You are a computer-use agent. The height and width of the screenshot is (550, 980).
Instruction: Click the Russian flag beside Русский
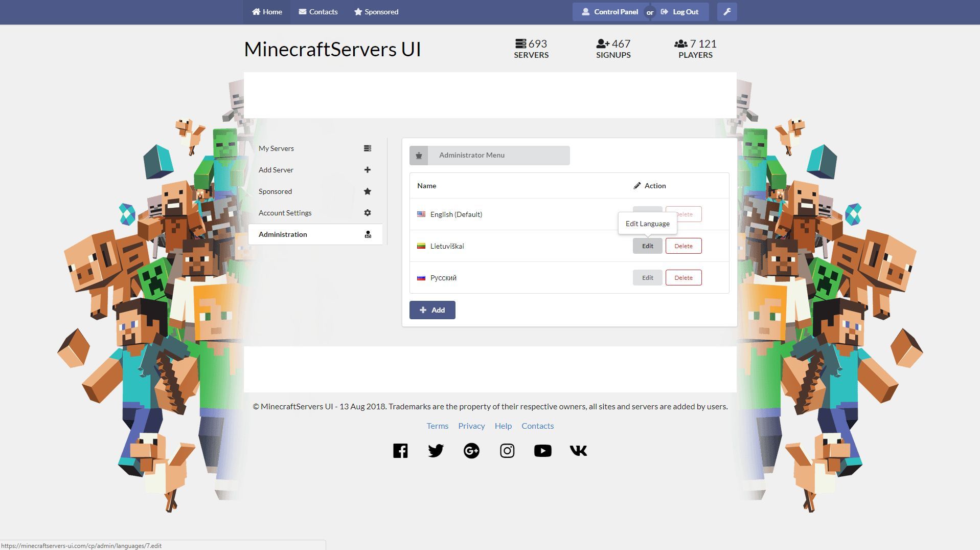pyautogui.click(x=421, y=278)
